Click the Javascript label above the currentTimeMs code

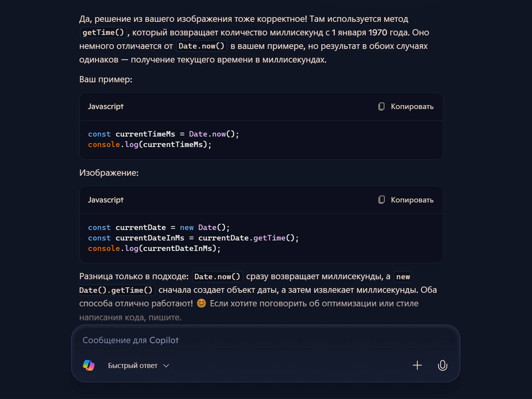coord(106,106)
